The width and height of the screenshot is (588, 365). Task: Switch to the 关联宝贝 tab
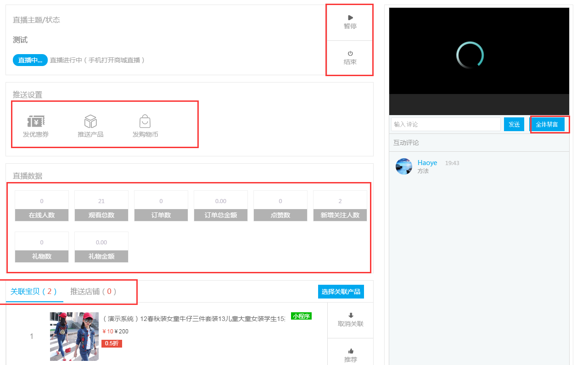click(x=34, y=292)
